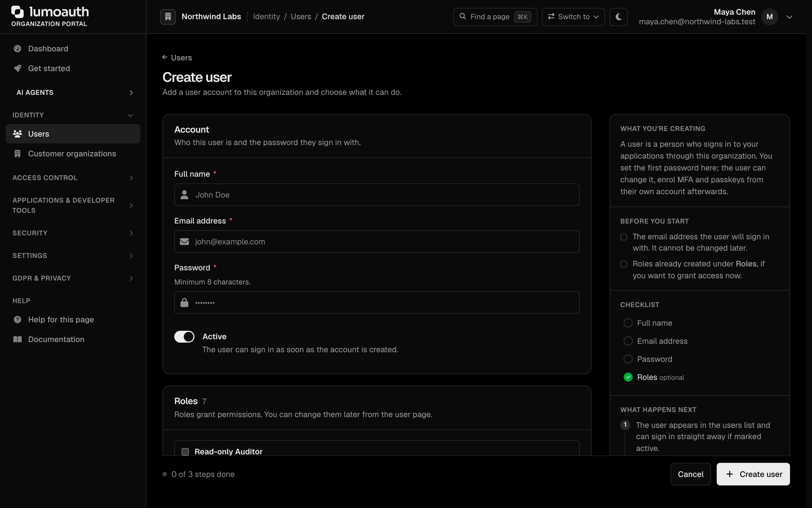Viewport: 812px width, 508px height.
Task: Click the Dashboard gauge icon
Action: click(17, 49)
